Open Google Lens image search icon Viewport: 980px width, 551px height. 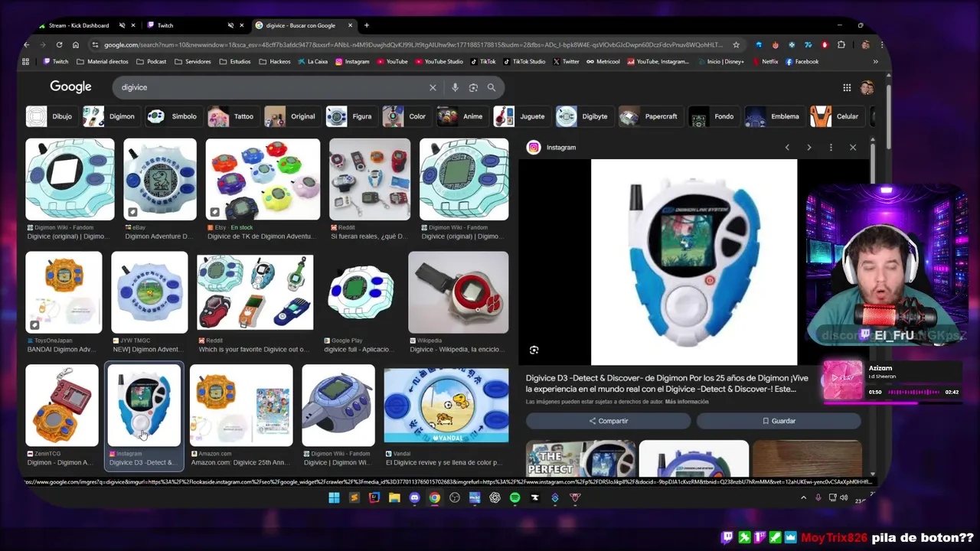tap(473, 87)
